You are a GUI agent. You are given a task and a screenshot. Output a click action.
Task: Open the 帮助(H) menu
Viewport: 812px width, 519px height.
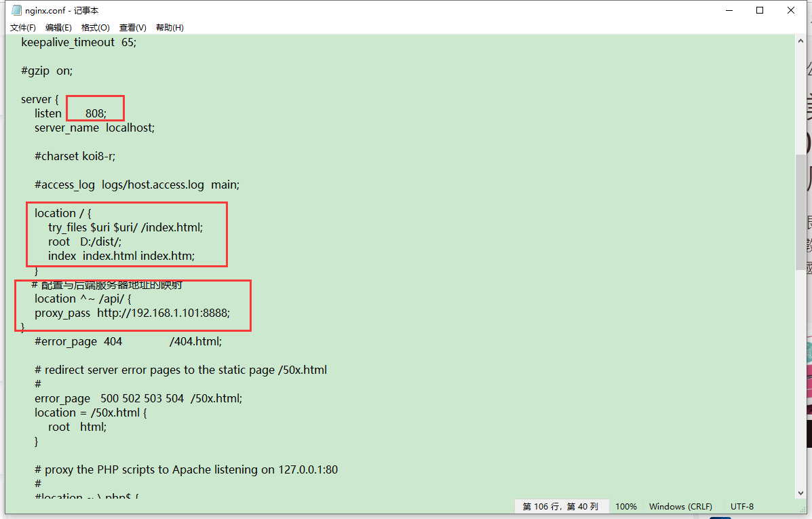[x=169, y=27]
